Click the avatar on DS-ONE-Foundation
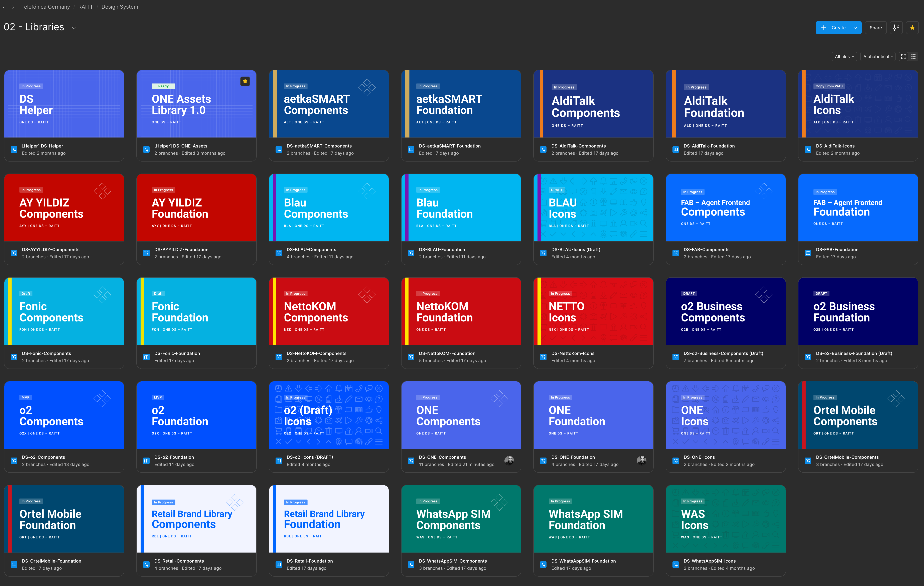The width and height of the screenshot is (924, 586). (x=641, y=460)
